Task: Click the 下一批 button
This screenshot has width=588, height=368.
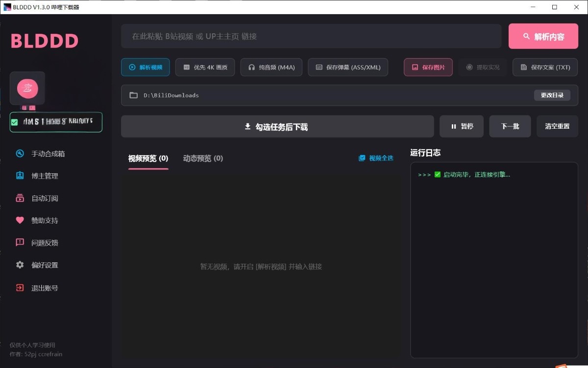Action: [x=510, y=127]
